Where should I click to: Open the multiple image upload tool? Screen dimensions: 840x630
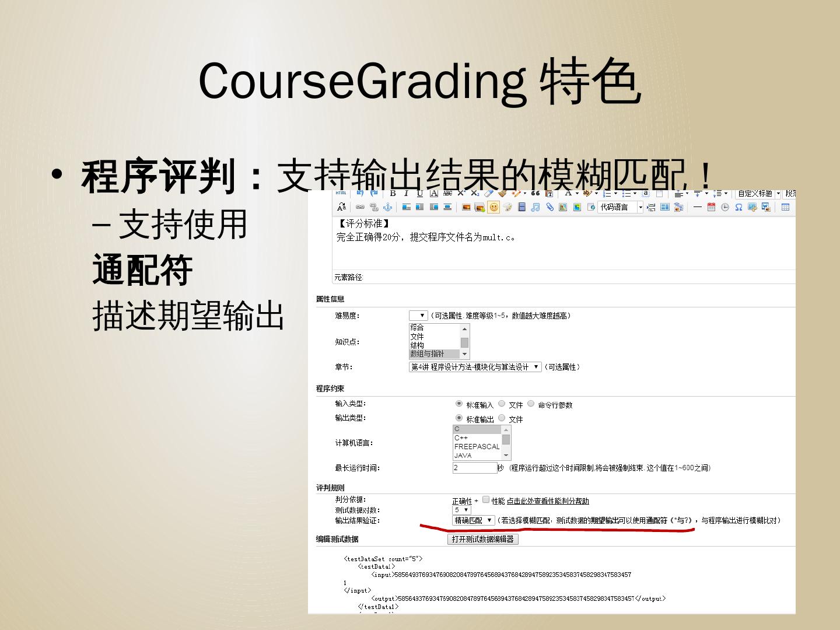pyautogui.click(x=480, y=207)
